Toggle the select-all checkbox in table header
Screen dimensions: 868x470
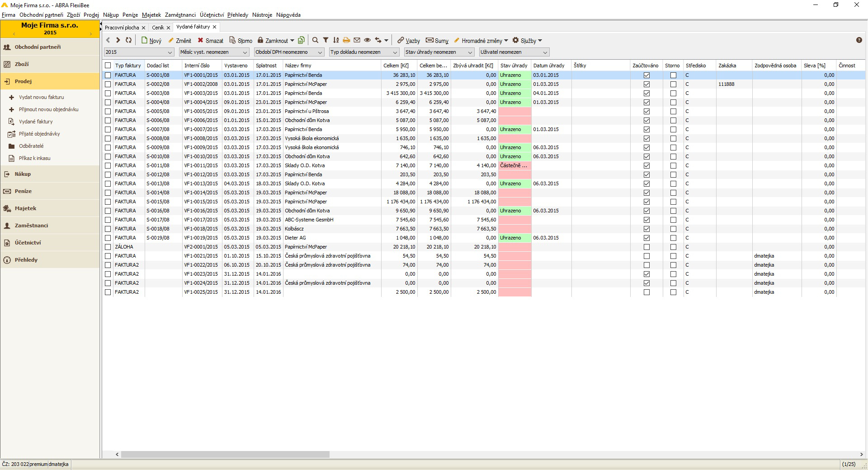108,66
